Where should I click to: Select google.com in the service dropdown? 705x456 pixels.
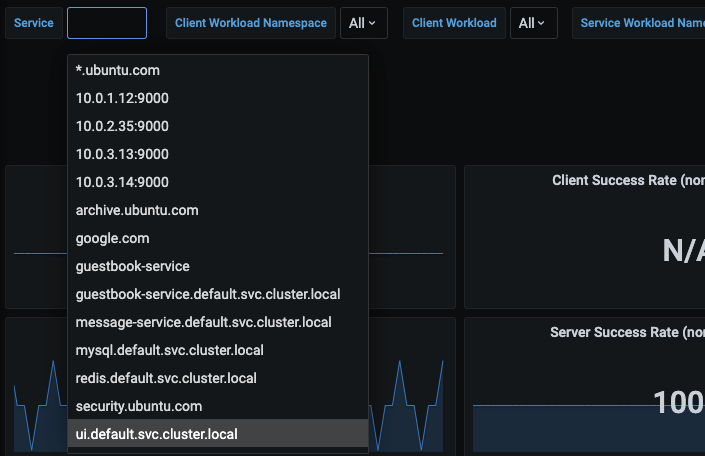tap(113, 238)
